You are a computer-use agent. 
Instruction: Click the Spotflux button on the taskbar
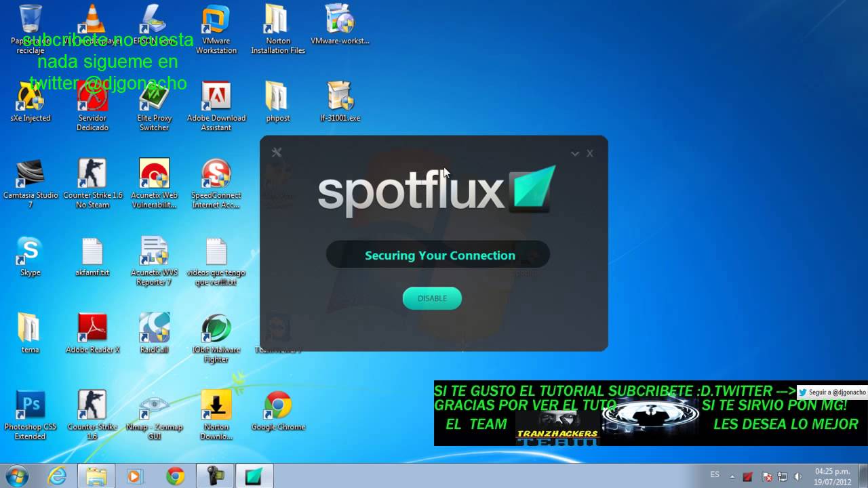pos(254,476)
